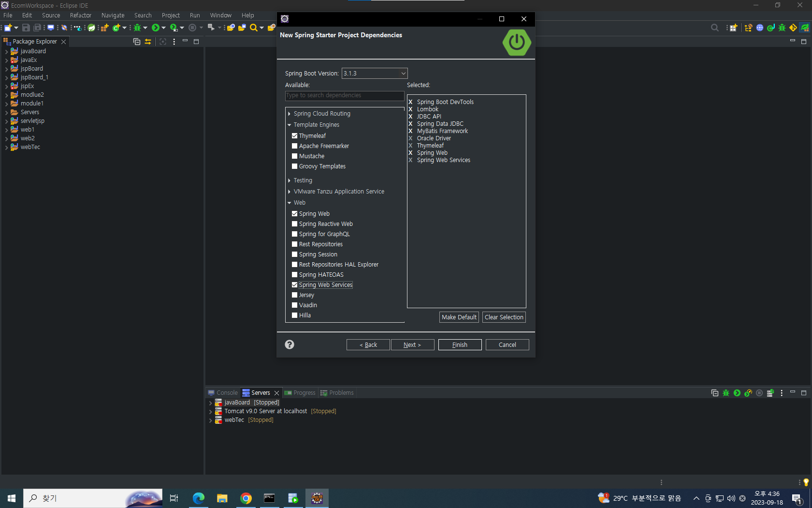
Task: Expand the Testing category
Action: [289, 180]
